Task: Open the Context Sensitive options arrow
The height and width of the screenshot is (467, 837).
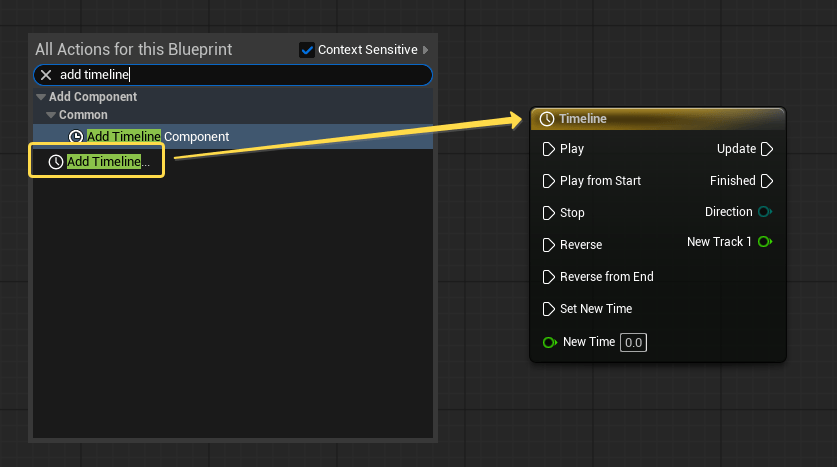Action: [426, 50]
